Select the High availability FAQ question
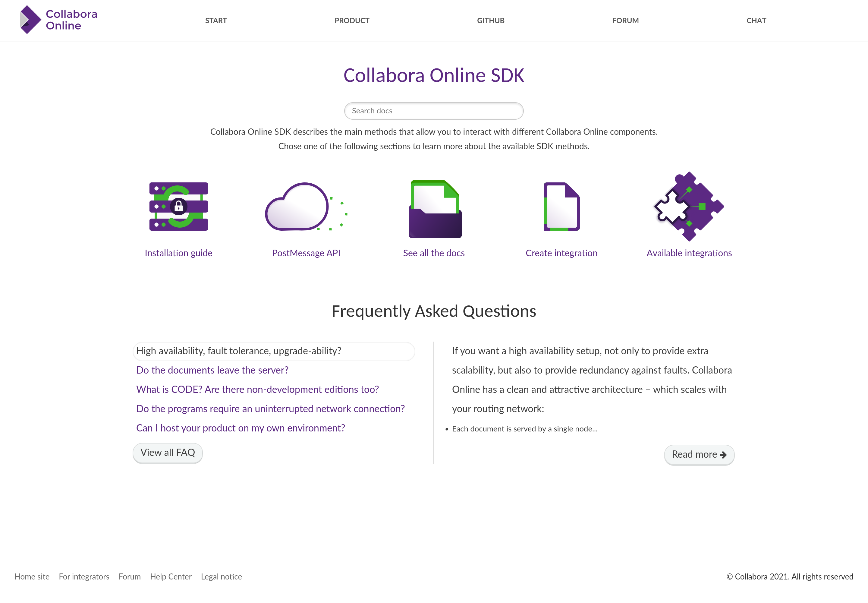 coord(239,351)
